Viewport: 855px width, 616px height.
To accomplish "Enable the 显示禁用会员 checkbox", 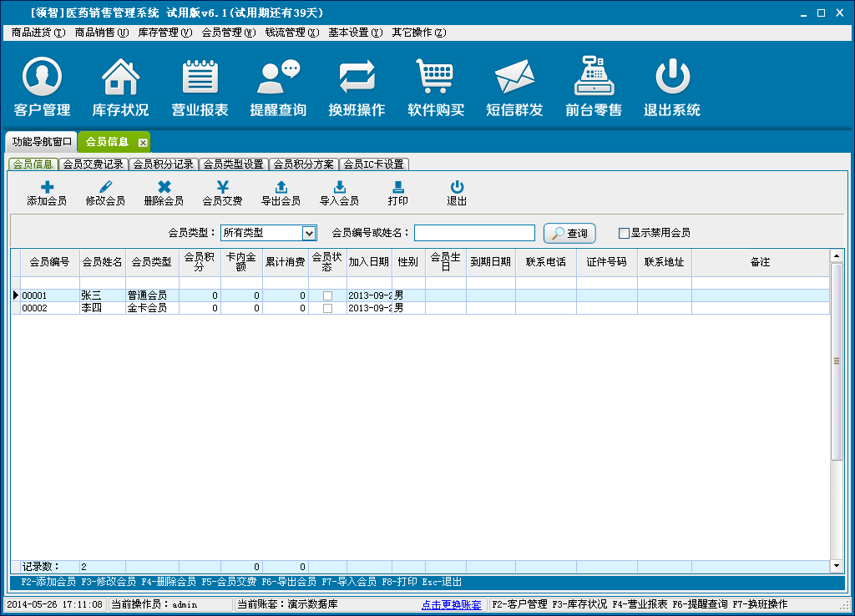I will click(x=623, y=233).
